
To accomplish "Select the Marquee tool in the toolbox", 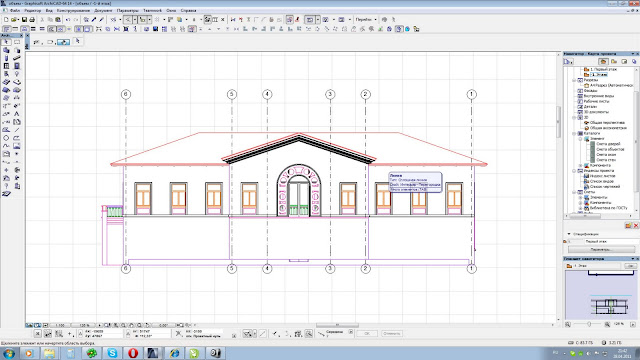I will tap(17, 42).
